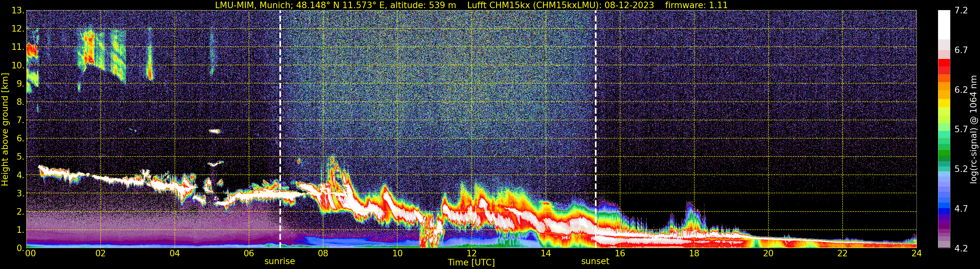Click the firmware: 1.11 text
This screenshot has height=269, width=980.
[x=696, y=5]
